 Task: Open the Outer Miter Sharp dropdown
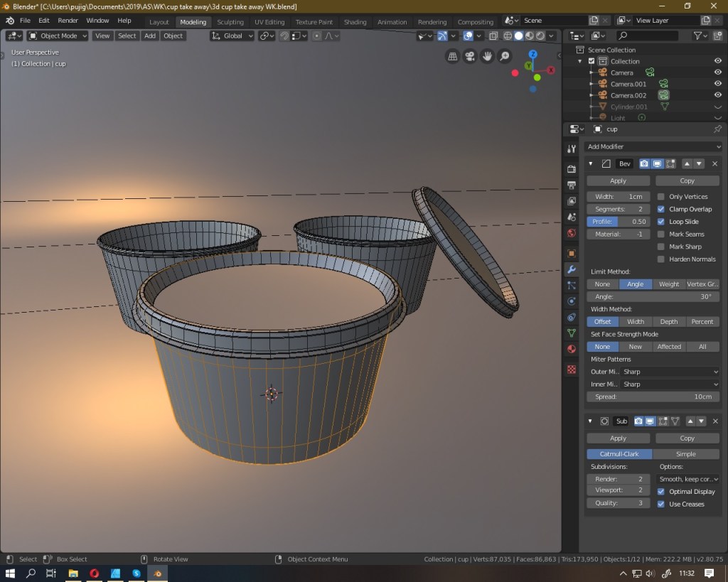tap(670, 372)
